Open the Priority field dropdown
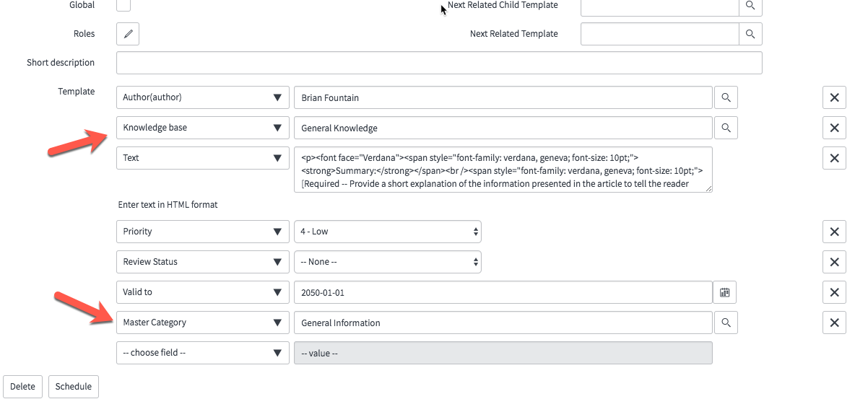 tap(203, 232)
